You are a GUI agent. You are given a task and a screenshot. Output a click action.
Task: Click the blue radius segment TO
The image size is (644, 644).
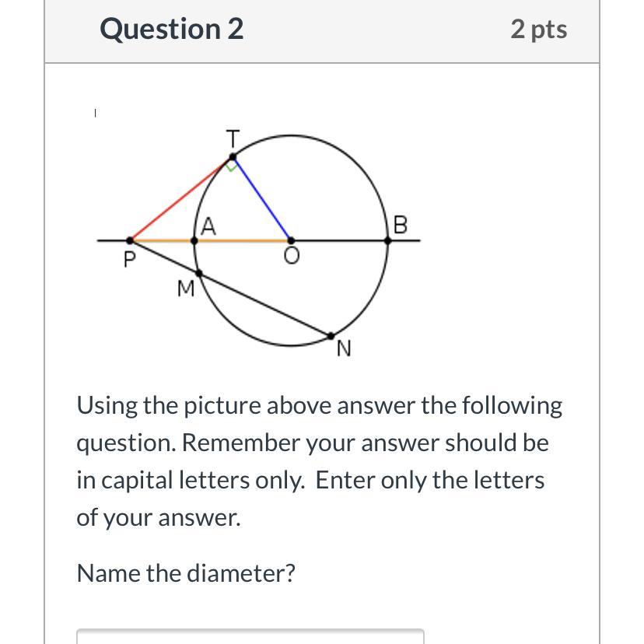pos(262,200)
